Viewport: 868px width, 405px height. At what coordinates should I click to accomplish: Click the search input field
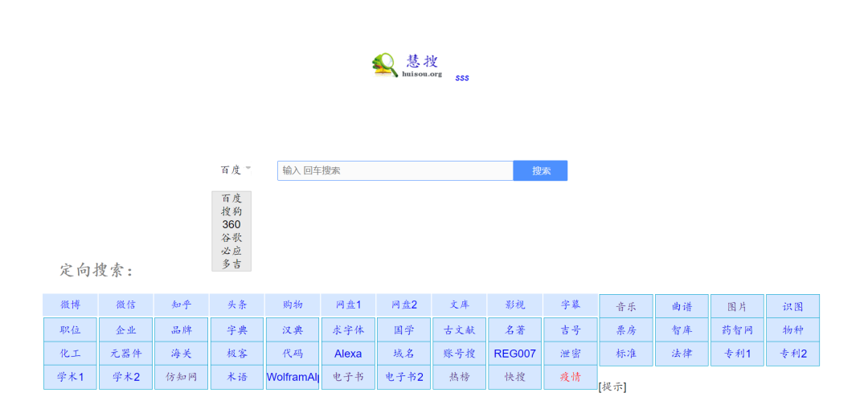[395, 170]
